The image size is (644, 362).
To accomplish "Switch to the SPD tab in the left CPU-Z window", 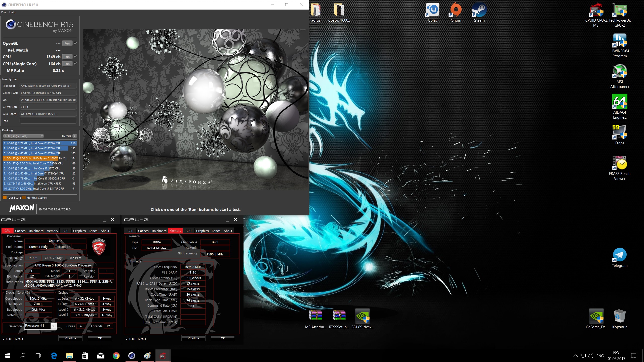I will click(65, 231).
